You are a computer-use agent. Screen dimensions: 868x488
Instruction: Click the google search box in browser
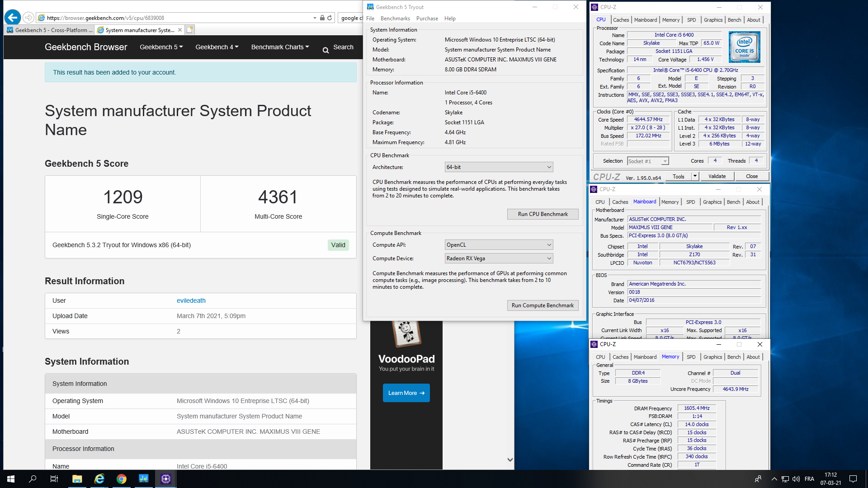coord(351,18)
